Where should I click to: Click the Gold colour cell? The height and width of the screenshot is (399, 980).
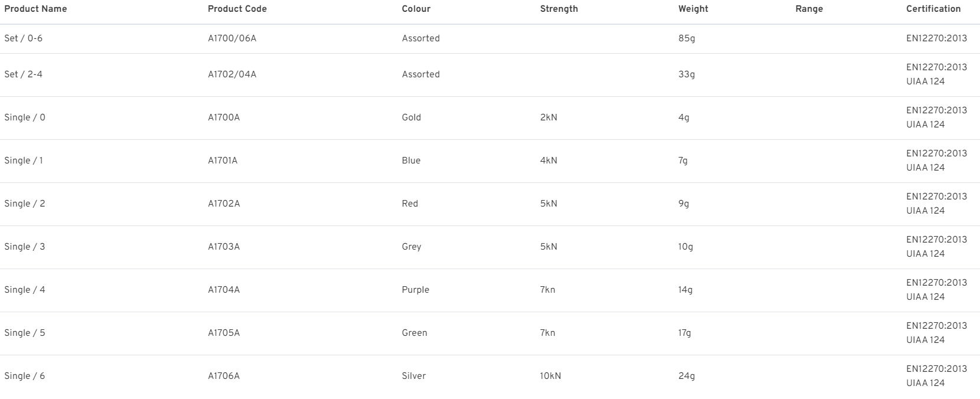click(x=411, y=117)
